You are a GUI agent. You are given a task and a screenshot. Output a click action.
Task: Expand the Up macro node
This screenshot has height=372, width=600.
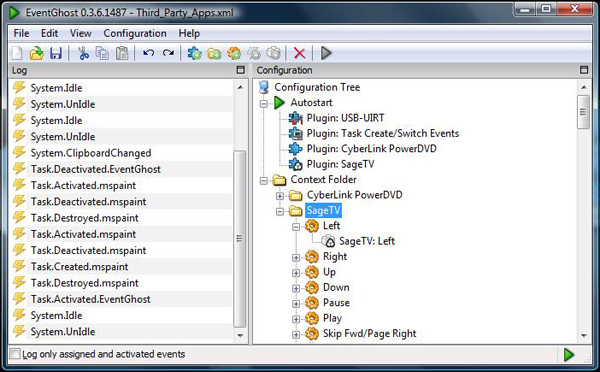coord(296,273)
